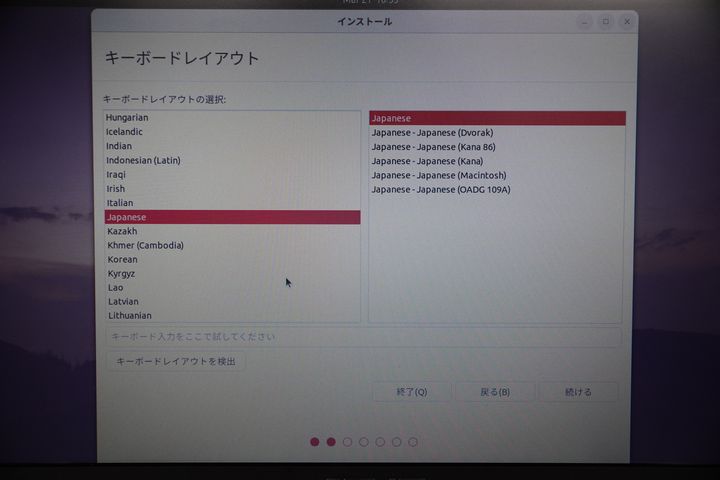Select Lao keyboard layout
720x480 pixels.
point(232,288)
